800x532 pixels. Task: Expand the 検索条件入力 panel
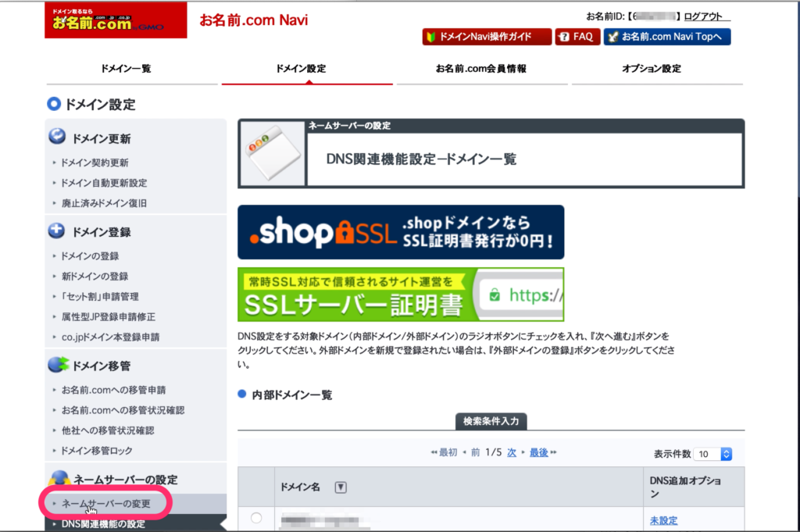[x=491, y=421]
